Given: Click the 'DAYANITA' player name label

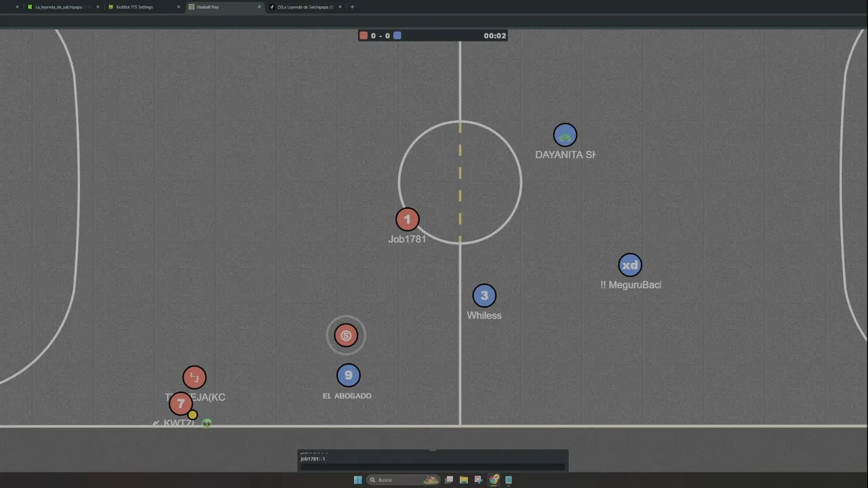Looking at the screenshot, I should tap(566, 155).
